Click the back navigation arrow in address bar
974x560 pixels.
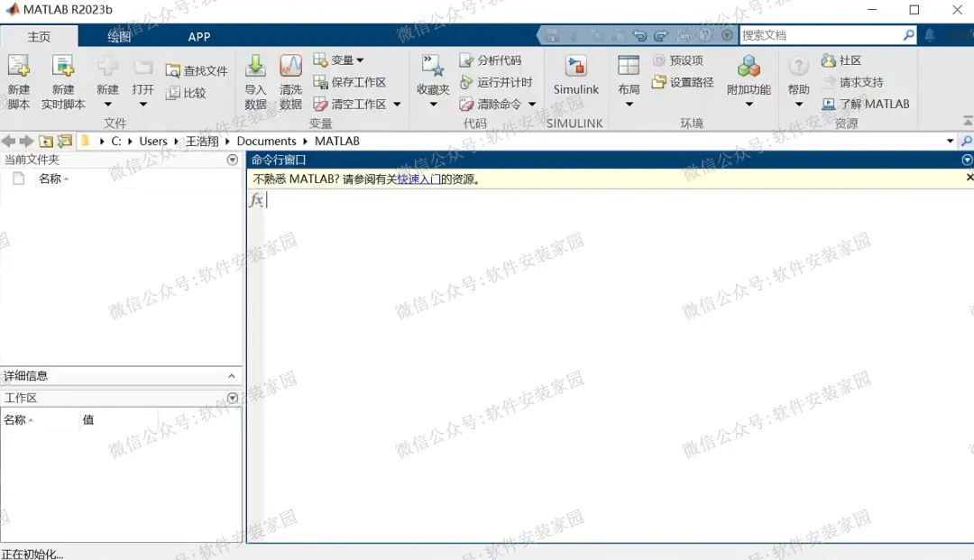coord(9,141)
